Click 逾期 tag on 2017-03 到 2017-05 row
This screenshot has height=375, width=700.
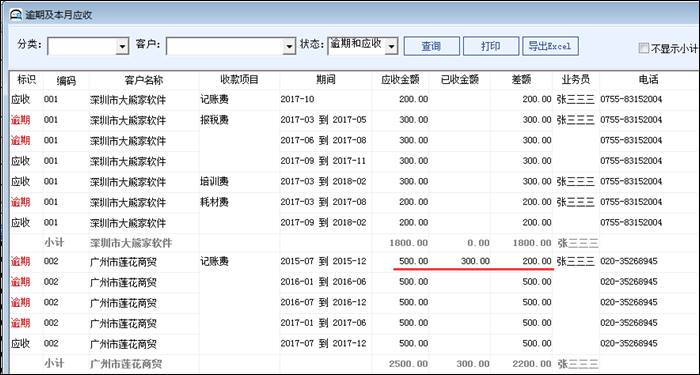(21, 120)
